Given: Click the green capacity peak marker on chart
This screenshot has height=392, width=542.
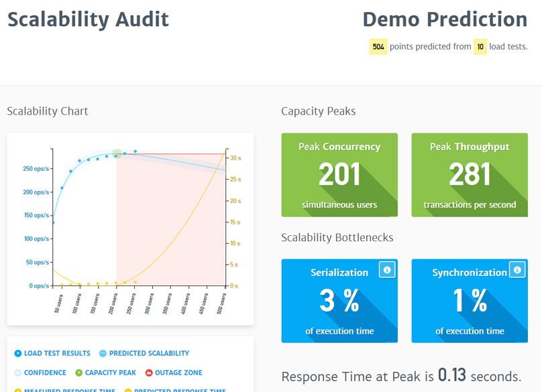Looking at the screenshot, I should pos(117,153).
